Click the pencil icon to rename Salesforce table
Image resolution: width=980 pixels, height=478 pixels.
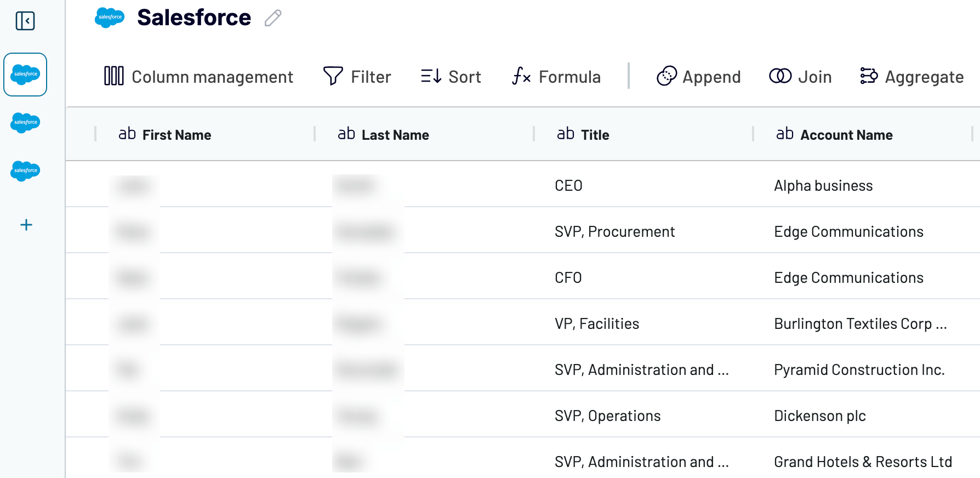tap(272, 18)
